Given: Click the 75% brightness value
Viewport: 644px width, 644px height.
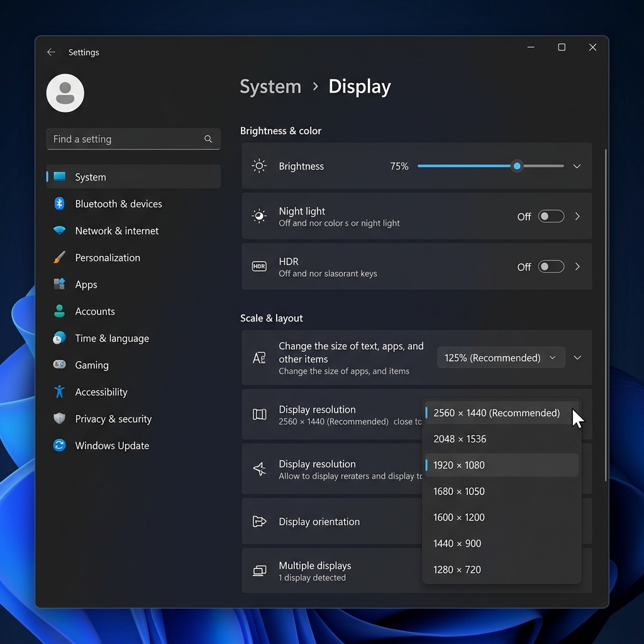Looking at the screenshot, I should (x=399, y=166).
